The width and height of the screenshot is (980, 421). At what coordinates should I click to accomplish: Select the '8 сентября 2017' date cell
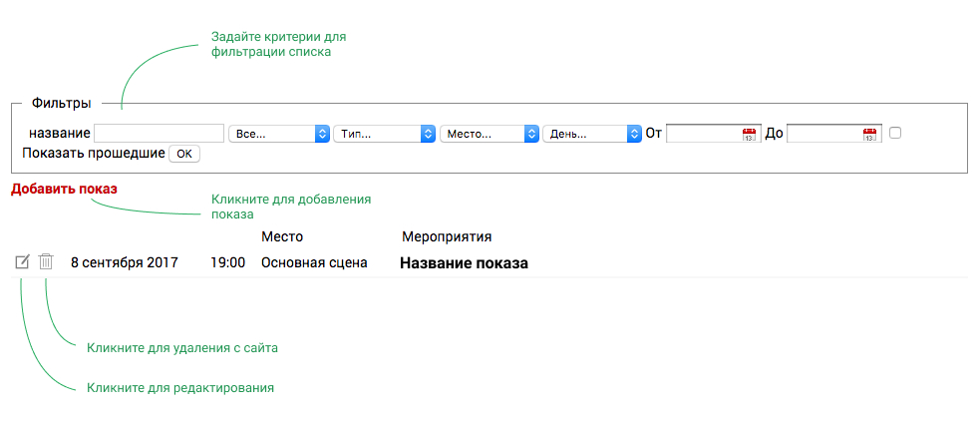tap(124, 263)
